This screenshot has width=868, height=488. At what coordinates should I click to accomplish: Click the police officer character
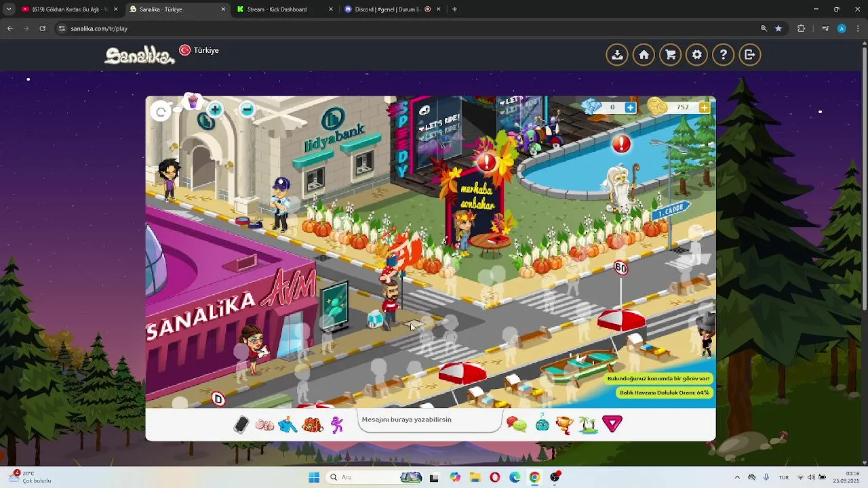pos(280,203)
